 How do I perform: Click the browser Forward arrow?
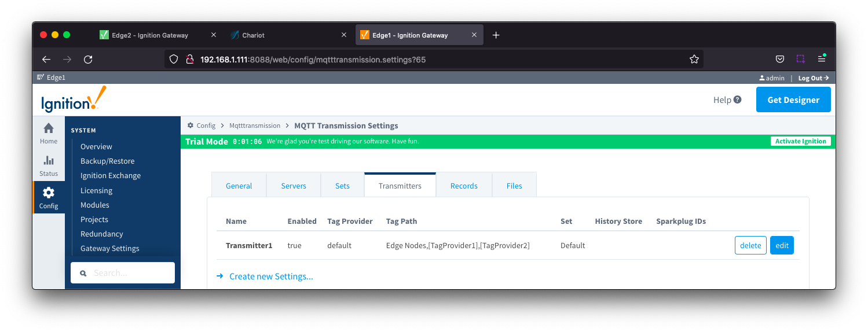tap(67, 59)
